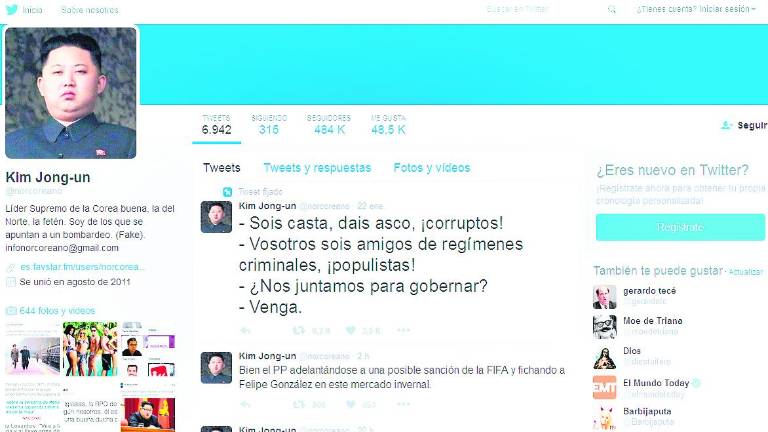This screenshot has width=768, height=432.
Task: Reply to the Felipe González tweet
Action: pyautogui.click(x=245, y=405)
